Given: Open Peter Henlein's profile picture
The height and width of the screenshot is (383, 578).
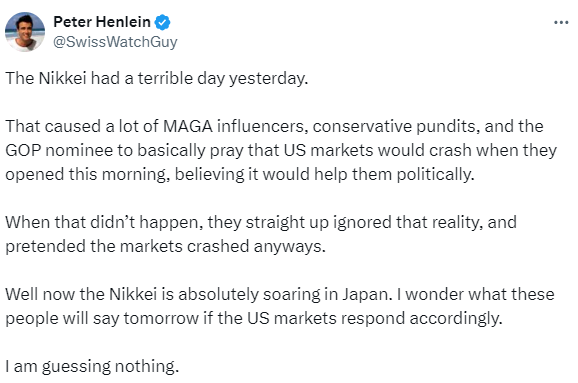Looking at the screenshot, I should [25, 32].
